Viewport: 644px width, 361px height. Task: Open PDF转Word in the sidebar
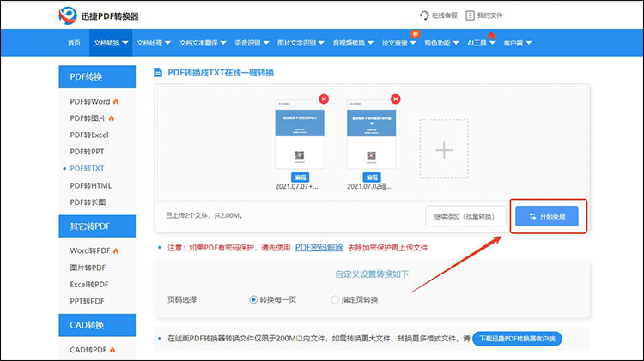(90, 101)
